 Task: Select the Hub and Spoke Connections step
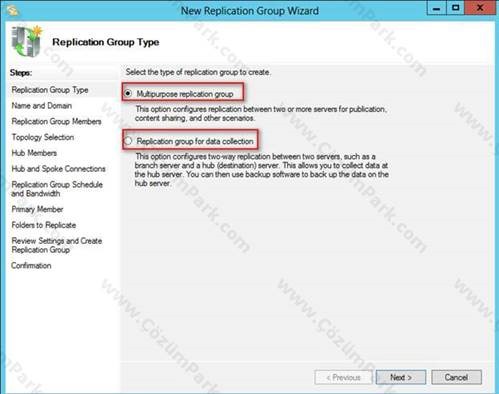[x=58, y=169]
